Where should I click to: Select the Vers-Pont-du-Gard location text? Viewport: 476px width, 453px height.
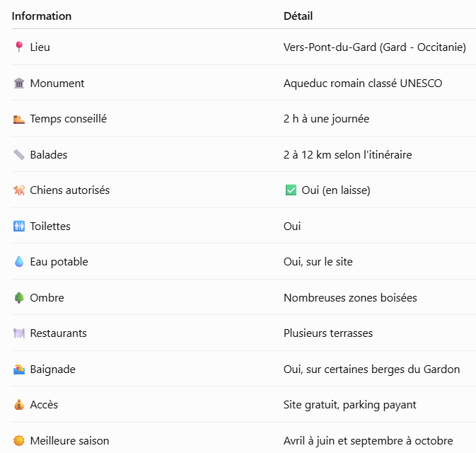click(375, 47)
